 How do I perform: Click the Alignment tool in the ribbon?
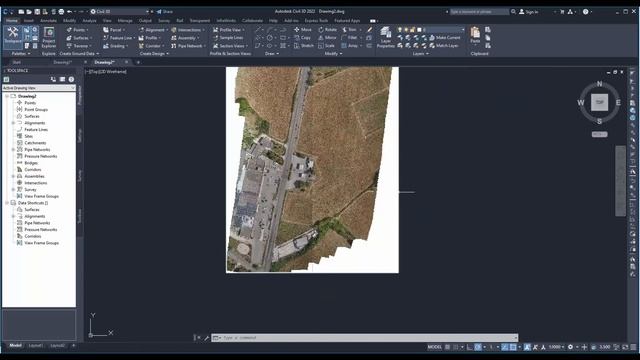[x=153, y=30]
